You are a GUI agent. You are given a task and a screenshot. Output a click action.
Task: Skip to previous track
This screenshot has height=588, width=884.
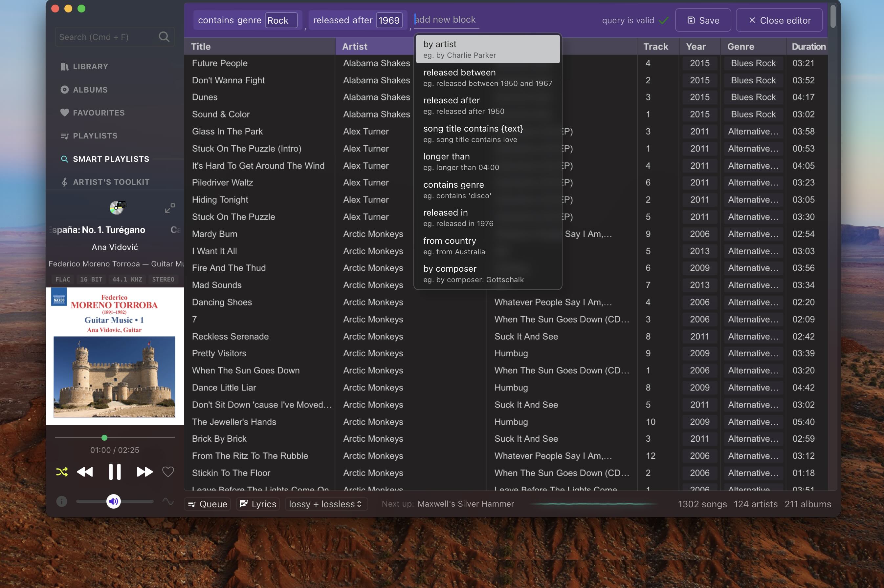click(x=85, y=472)
